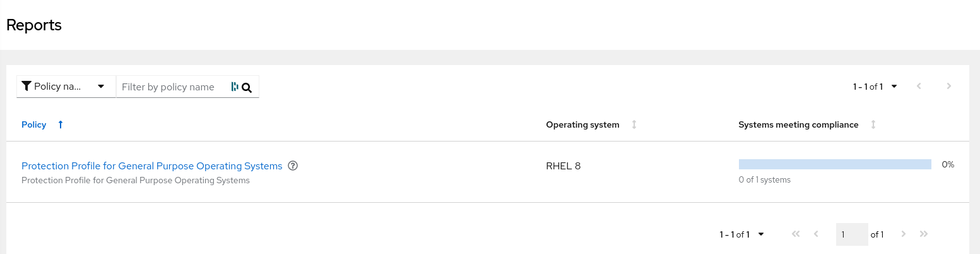Click the current page number field
The width and height of the screenshot is (980, 254).
pos(851,234)
